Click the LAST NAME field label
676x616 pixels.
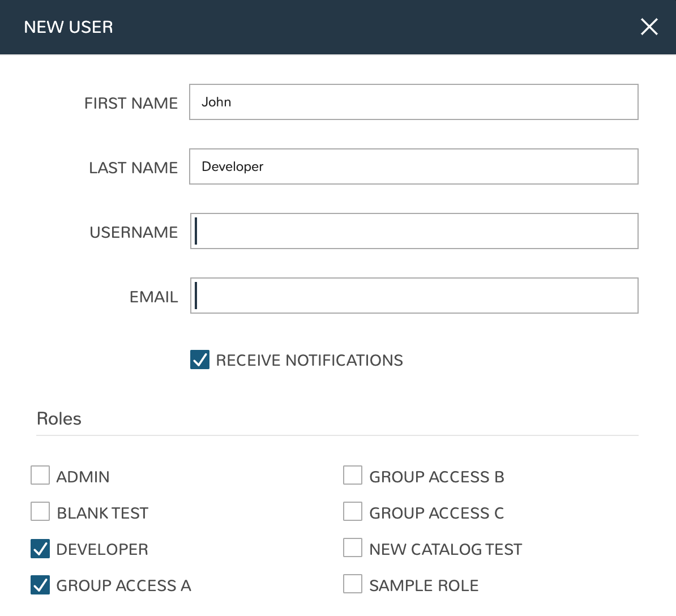click(x=133, y=168)
